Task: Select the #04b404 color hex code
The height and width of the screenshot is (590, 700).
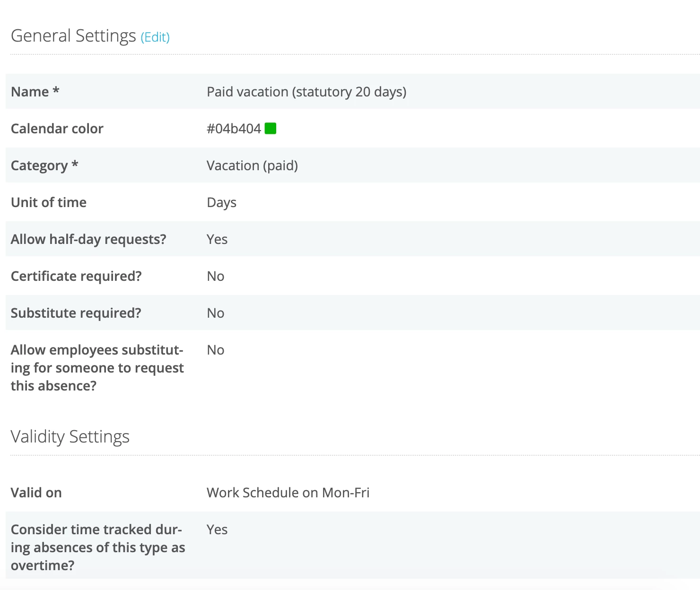Action: (234, 129)
